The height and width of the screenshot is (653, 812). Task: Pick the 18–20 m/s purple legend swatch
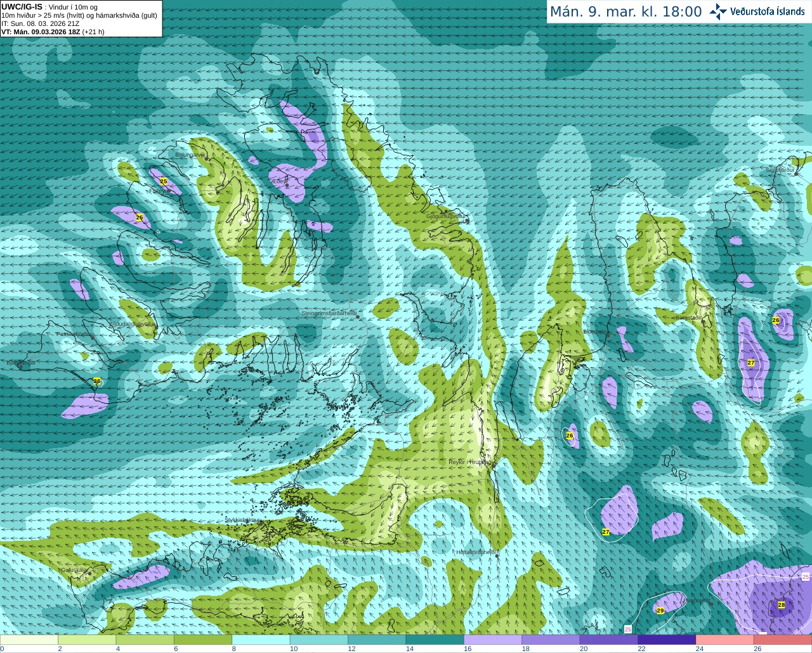point(551,640)
